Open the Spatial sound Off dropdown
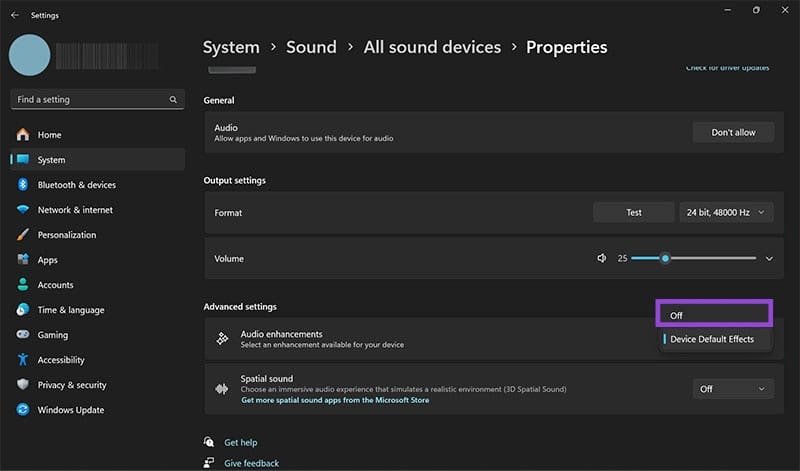 [733, 389]
